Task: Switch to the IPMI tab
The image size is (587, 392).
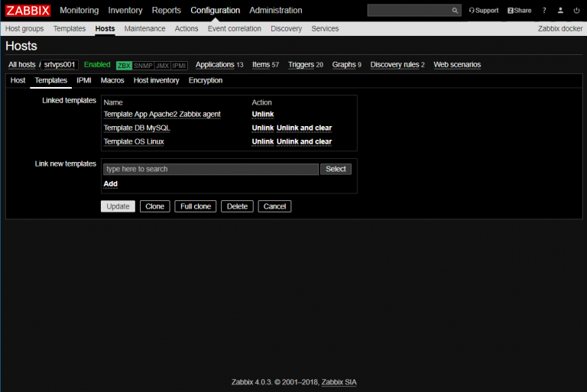Action: 84,80
